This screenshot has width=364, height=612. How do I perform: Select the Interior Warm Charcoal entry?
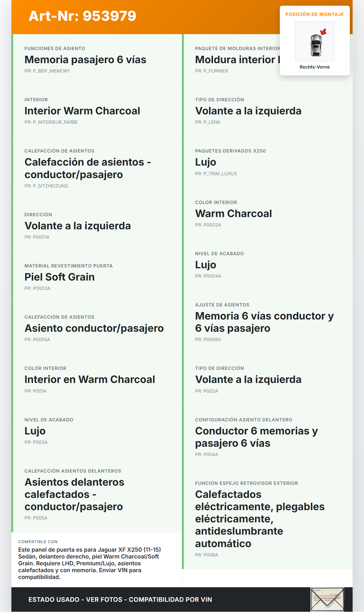tap(82, 111)
